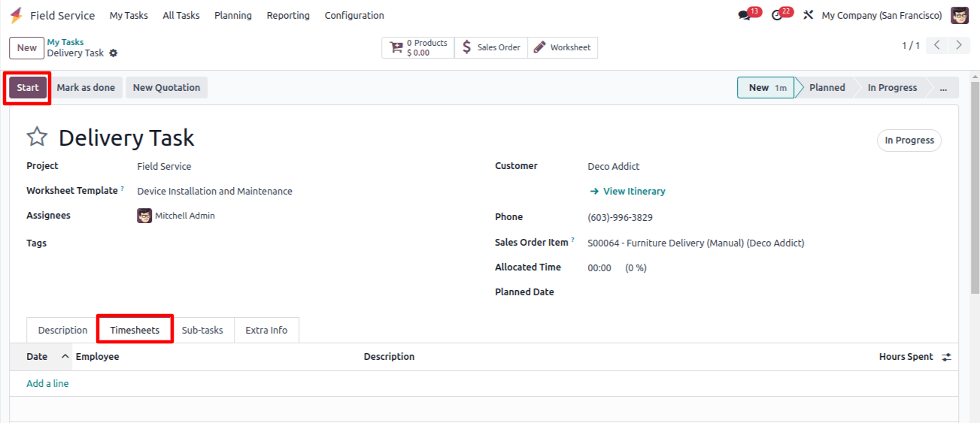Viewport: 980px width, 423px height.
Task: Expand more stages with the ellipsis button
Action: [x=942, y=88]
